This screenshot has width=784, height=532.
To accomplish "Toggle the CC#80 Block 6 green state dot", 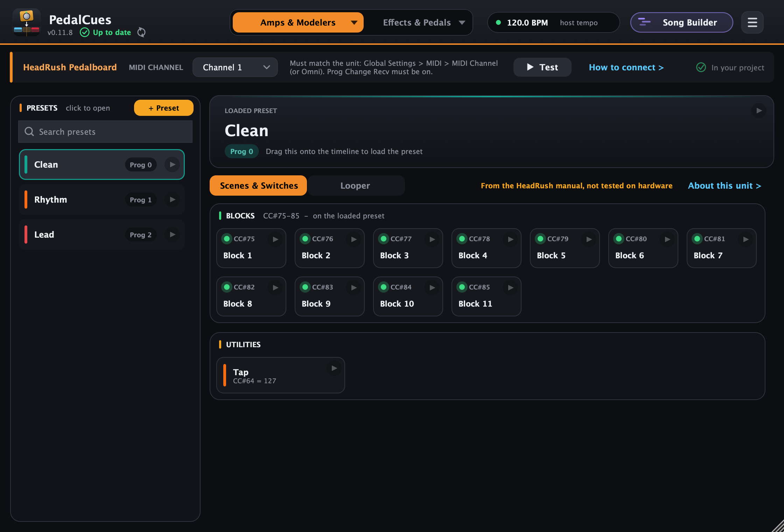I will pyautogui.click(x=619, y=239).
